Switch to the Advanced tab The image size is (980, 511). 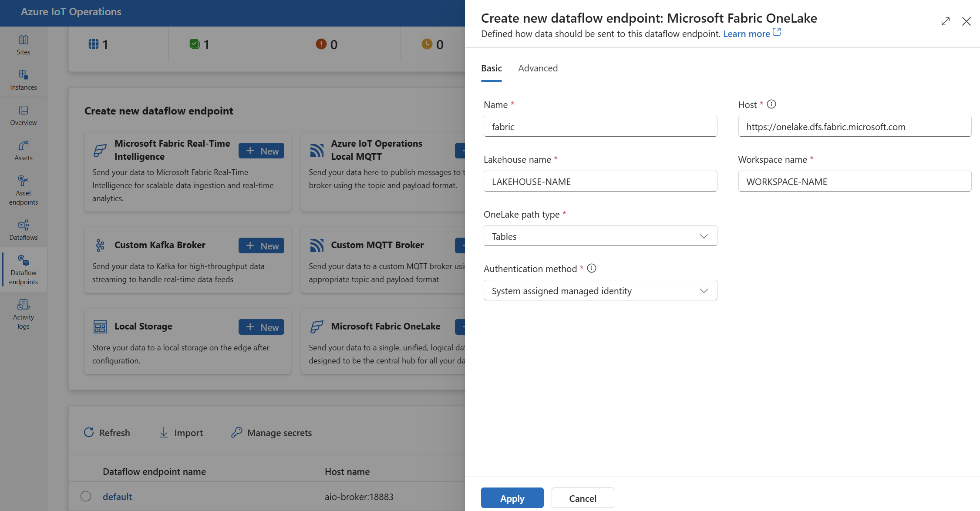coord(537,67)
